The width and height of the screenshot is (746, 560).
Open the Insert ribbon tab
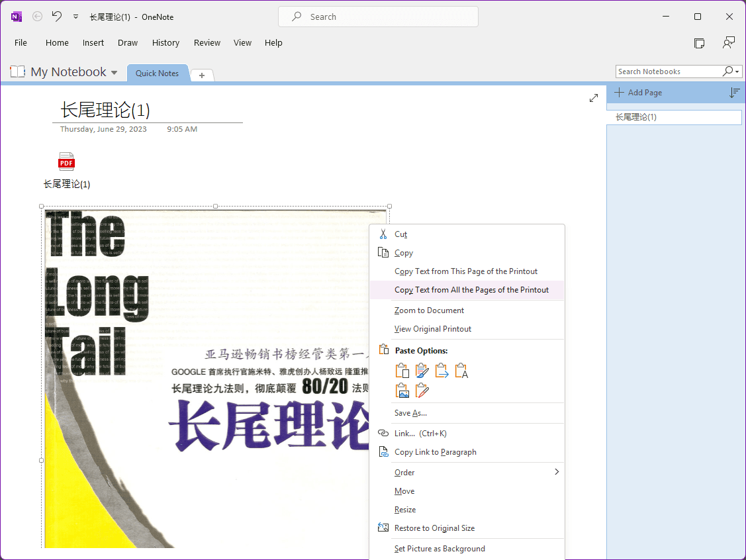coord(93,42)
